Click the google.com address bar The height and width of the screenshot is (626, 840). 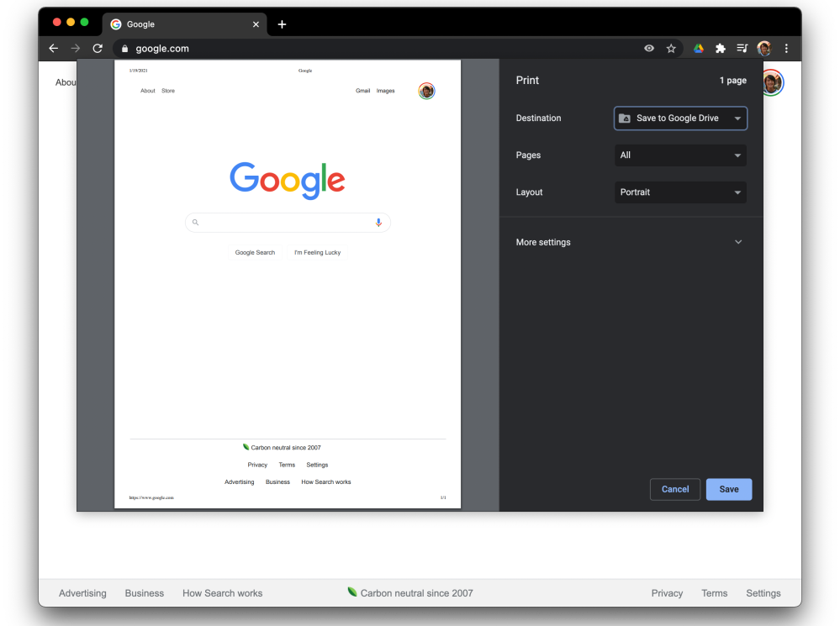[378, 49]
